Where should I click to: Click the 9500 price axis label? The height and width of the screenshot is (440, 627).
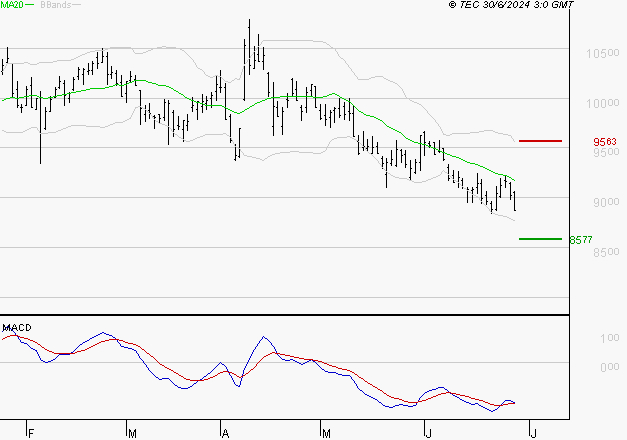606,152
